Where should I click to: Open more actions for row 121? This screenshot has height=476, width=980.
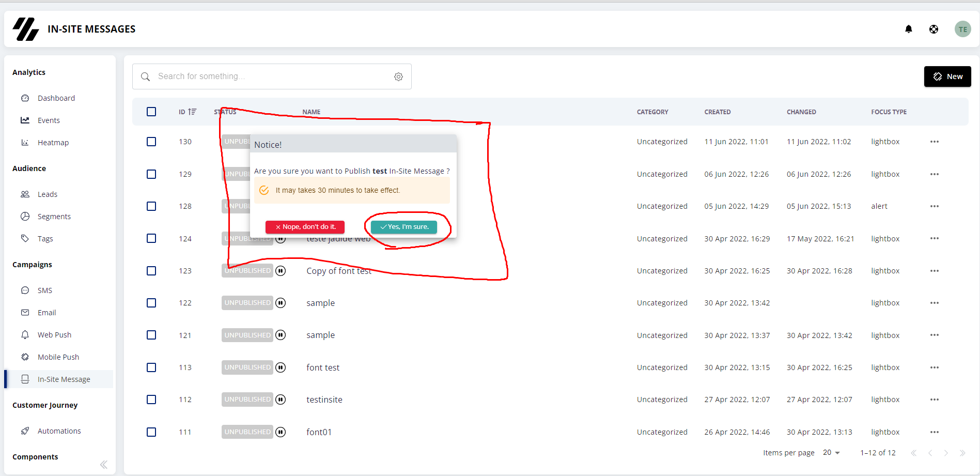[934, 335]
